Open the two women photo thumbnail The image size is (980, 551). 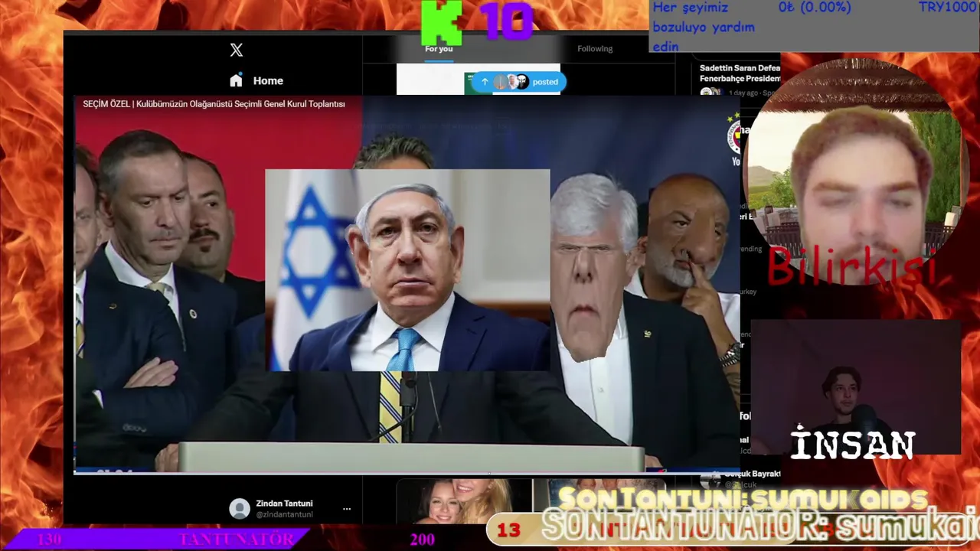pos(464,501)
